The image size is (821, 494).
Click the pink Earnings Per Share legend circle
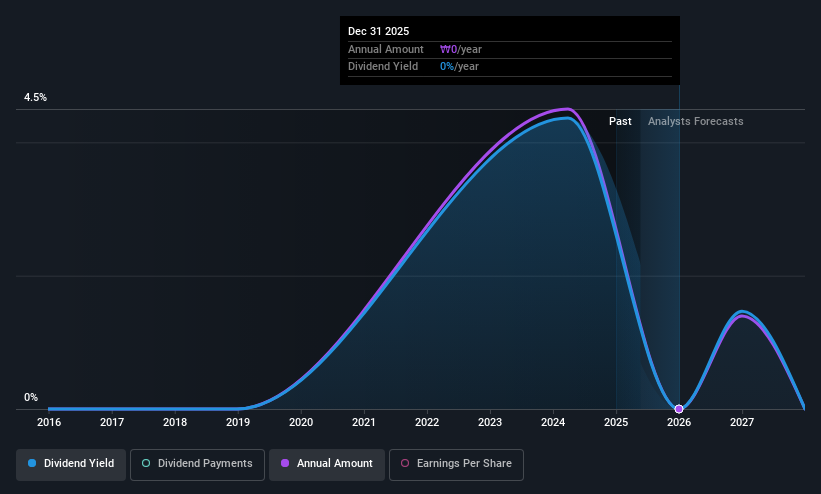[405, 463]
